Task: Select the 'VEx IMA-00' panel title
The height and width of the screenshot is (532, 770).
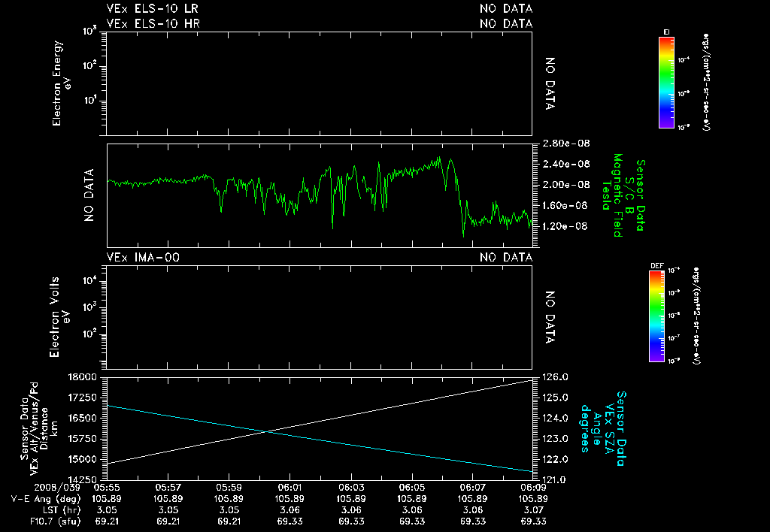Action: click(x=143, y=257)
